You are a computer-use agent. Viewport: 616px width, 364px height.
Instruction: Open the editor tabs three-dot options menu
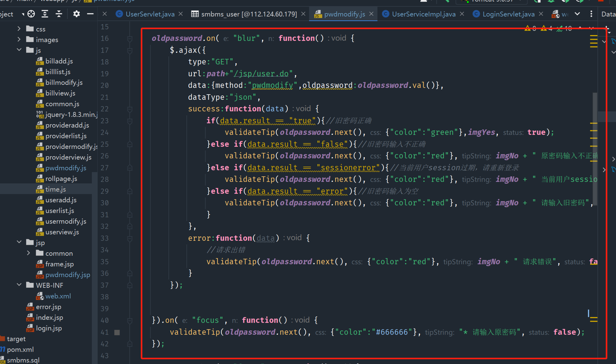591,14
